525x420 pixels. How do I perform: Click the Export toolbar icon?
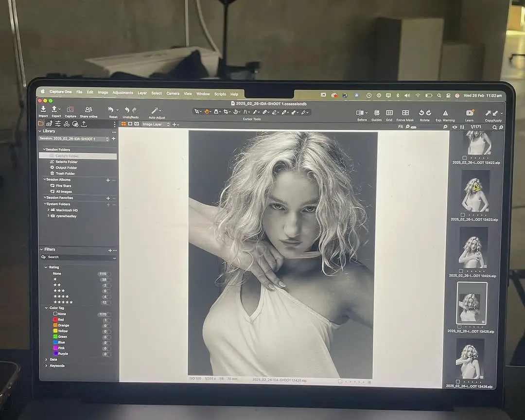tap(54, 109)
